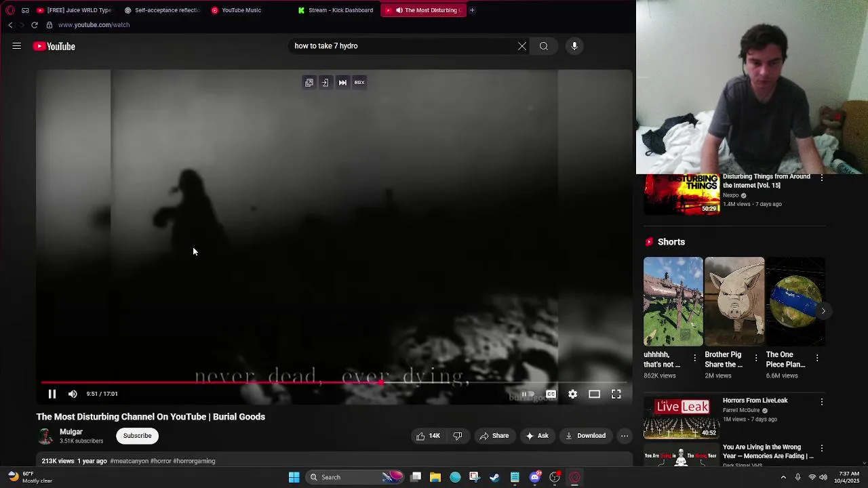Open Opera menu logo
Screen dimensions: 868x488
pyautogui.click(x=10, y=10)
